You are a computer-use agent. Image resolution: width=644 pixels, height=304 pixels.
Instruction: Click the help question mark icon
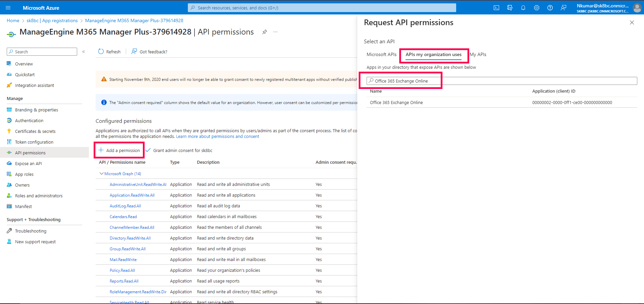point(550,8)
